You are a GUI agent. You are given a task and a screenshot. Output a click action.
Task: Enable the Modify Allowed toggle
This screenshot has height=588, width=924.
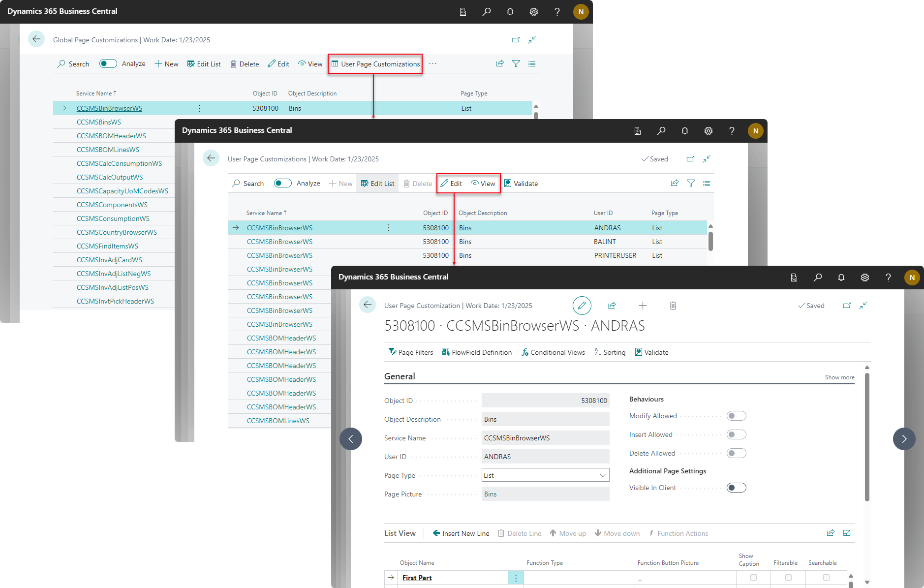pyautogui.click(x=736, y=415)
